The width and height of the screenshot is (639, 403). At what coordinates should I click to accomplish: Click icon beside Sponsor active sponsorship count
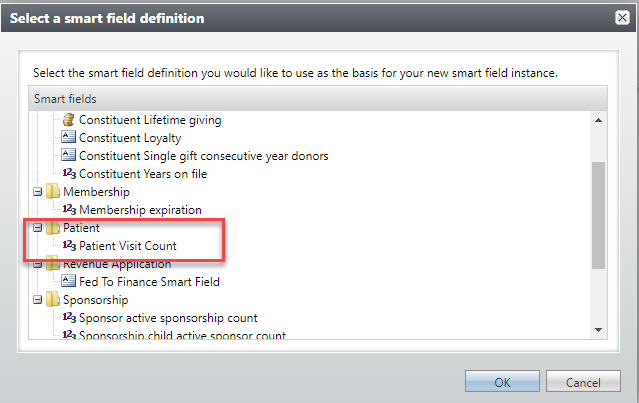click(x=69, y=318)
